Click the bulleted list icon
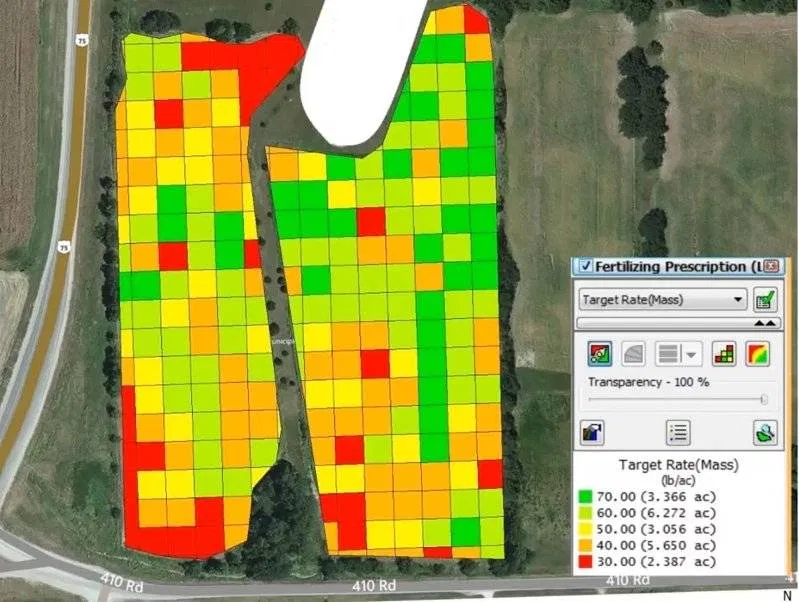Screen dimensions: 799x602 (678, 432)
